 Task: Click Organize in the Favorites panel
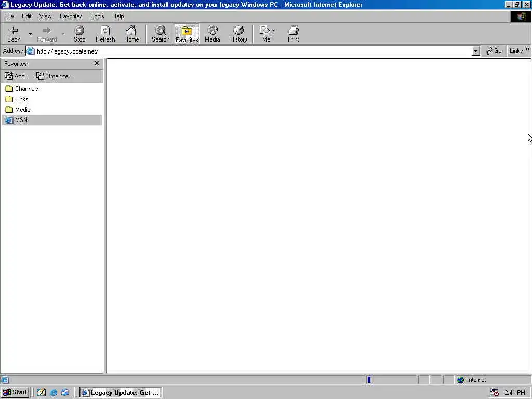(54, 76)
